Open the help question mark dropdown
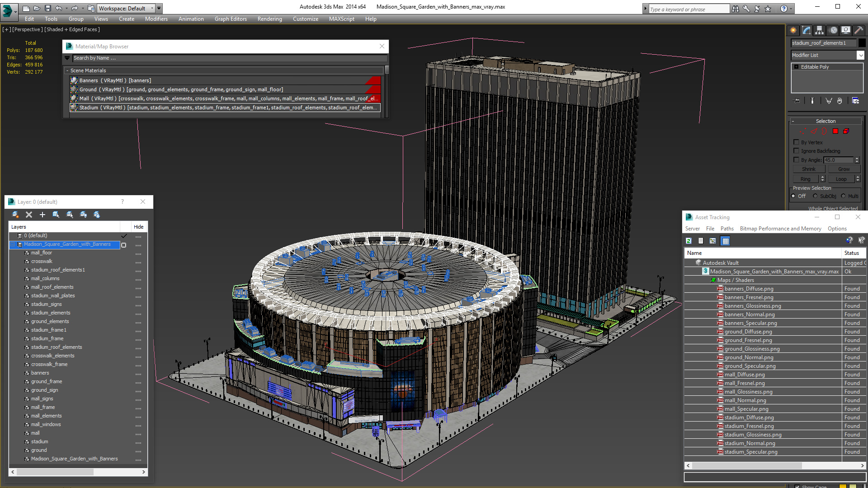This screenshot has width=868, height=488. (791, 9)
